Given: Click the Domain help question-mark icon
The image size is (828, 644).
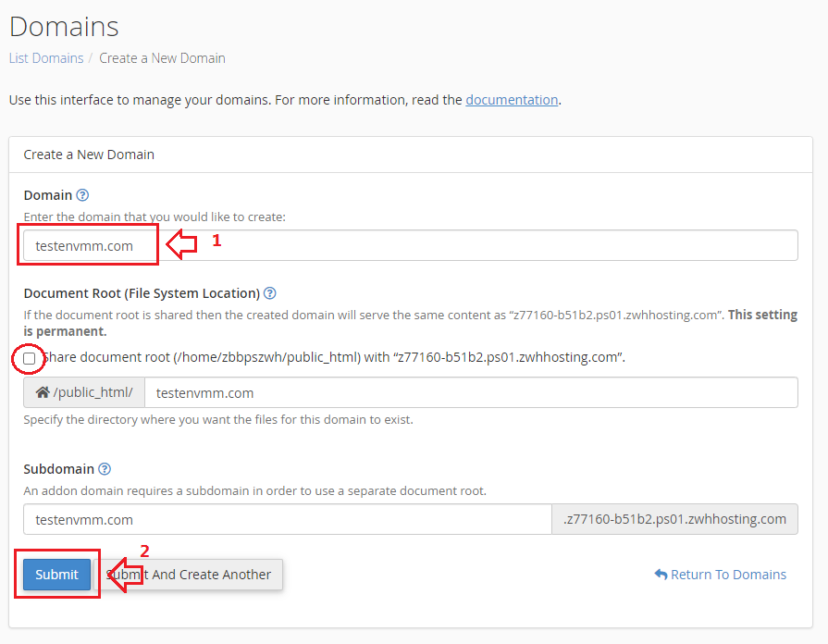Looking at the screenshot, I should [82, 195].
